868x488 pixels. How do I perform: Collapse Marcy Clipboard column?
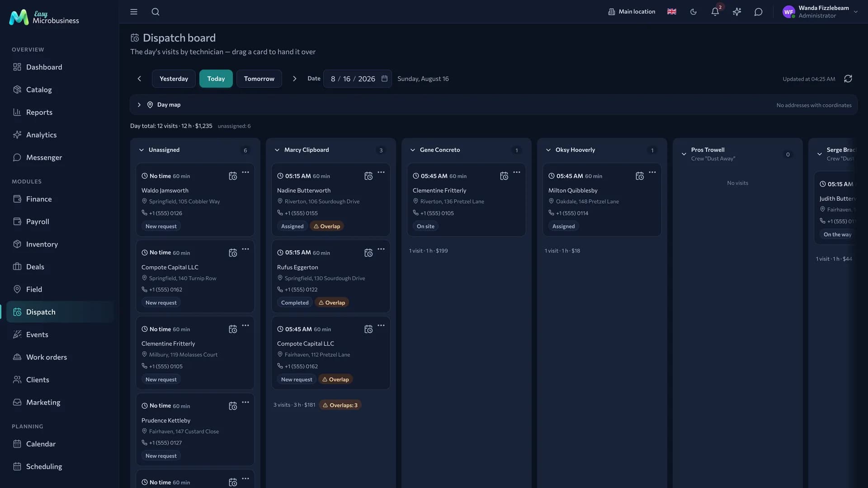pos(277,150)
